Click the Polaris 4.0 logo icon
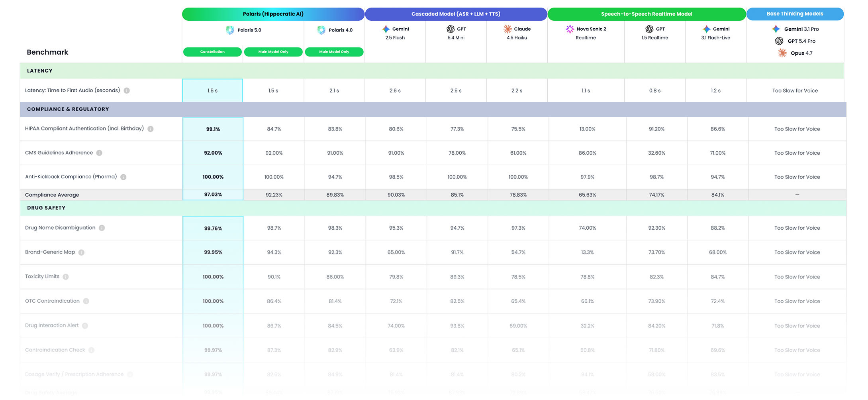868x400 pixels. click(321, 30)
